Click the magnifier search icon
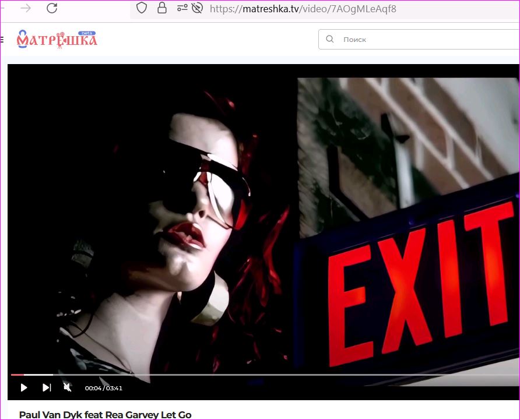The image size is (520, 420). coord(329,39)
